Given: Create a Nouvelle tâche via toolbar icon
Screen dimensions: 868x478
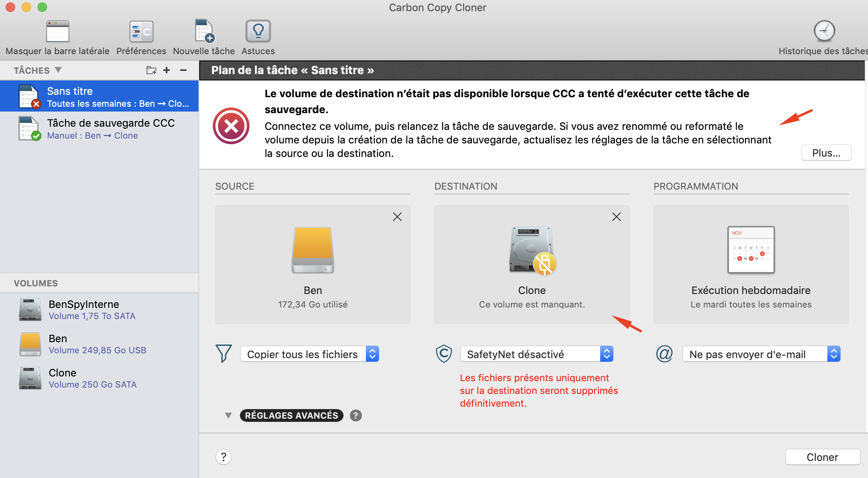Looking at the screenshot, I should click(204, 31).
